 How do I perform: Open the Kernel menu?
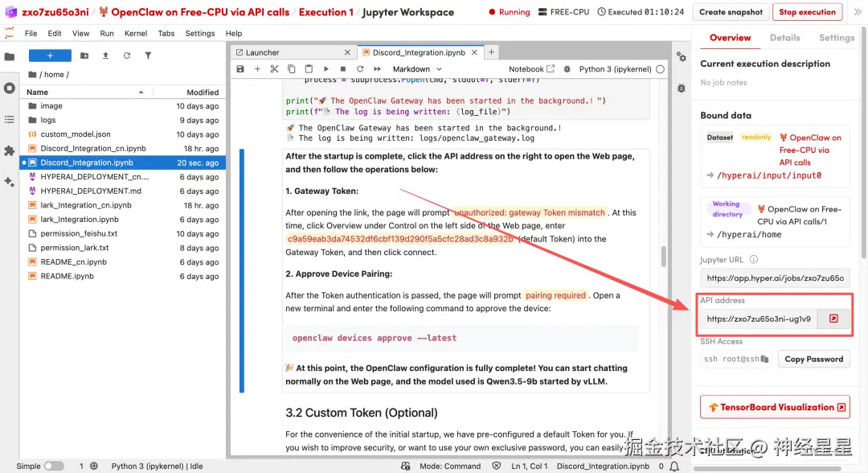[136, 33]
